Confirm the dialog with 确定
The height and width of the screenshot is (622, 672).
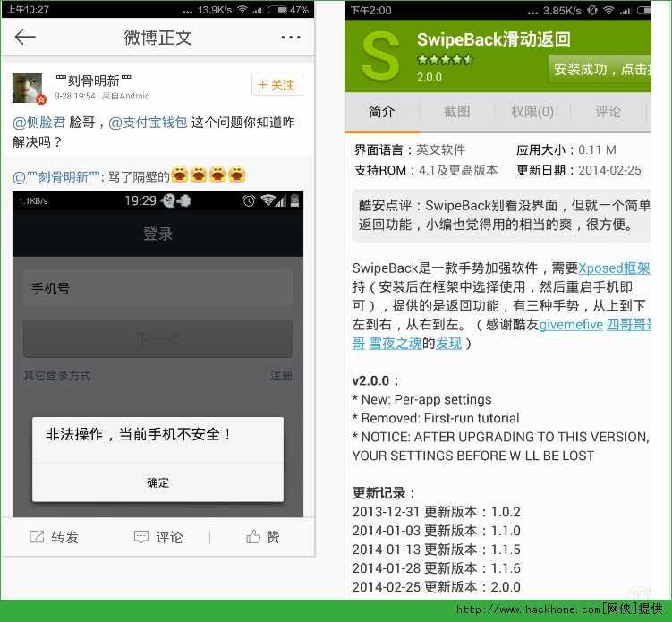(x=157, y=482)
